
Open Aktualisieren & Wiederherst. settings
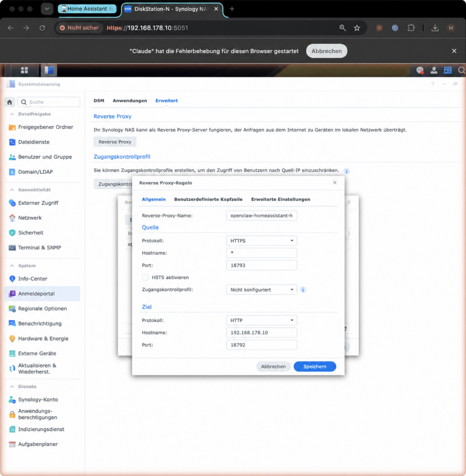click(42, 369)
